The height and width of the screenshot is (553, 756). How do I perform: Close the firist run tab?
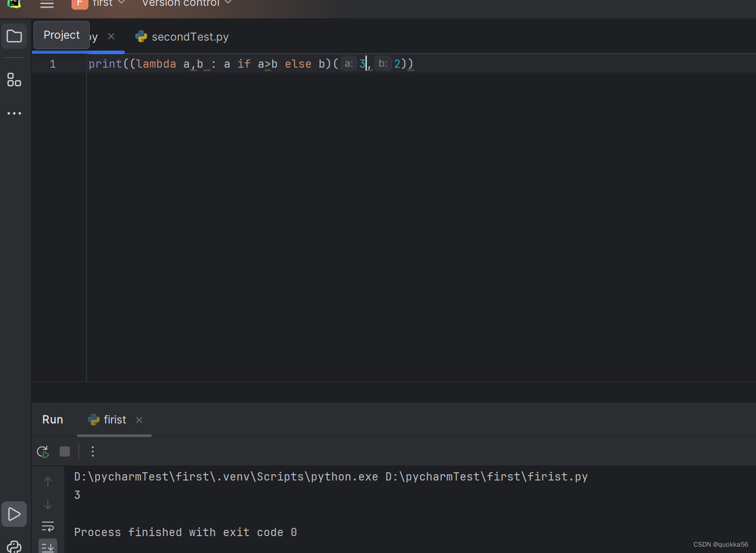(139, 420)
